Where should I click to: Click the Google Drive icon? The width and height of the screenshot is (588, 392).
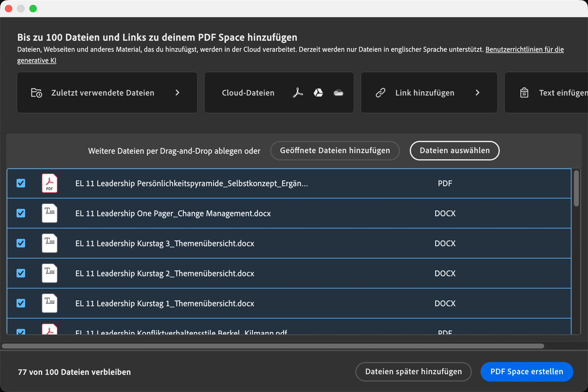[x=318, y=92]
